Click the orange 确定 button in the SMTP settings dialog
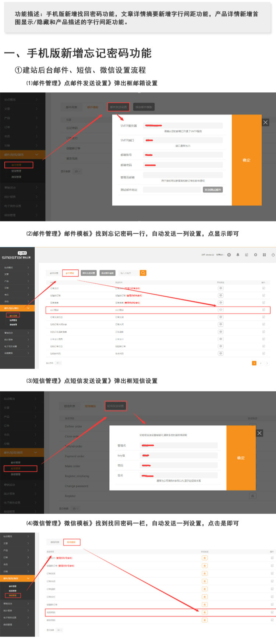Viewport: 276px width, 644px height. [247, 160]
